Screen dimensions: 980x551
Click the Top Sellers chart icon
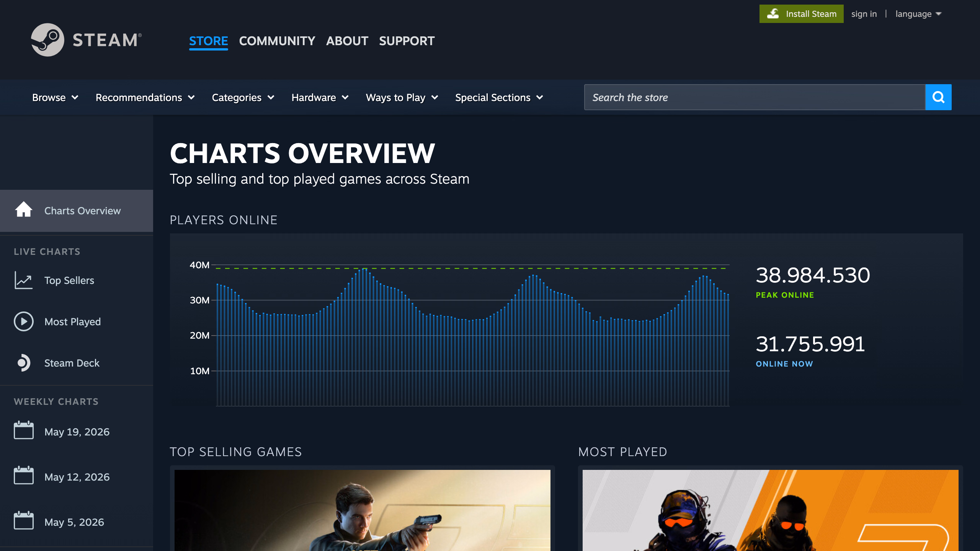point(23,280)
